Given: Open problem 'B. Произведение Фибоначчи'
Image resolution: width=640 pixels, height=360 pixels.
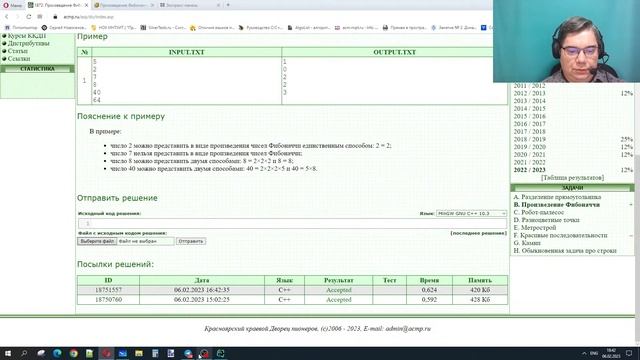Looking at the screenshot, I should [x=557, y=204].
